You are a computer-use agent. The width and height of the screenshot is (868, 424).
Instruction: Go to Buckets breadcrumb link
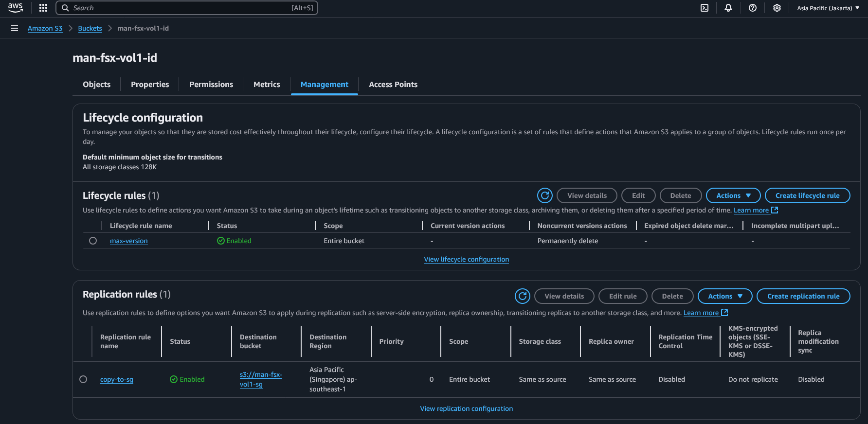point(90,28)
